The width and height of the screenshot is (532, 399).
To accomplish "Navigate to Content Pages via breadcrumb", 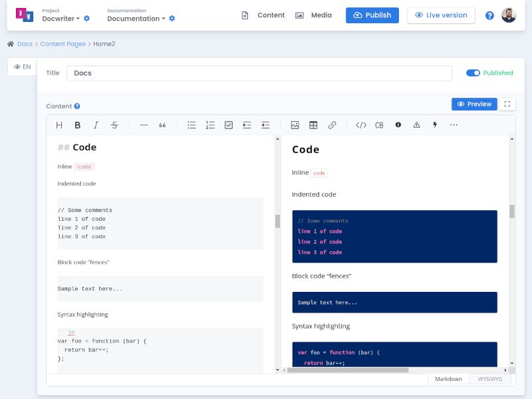I will (x=61, y=43).
